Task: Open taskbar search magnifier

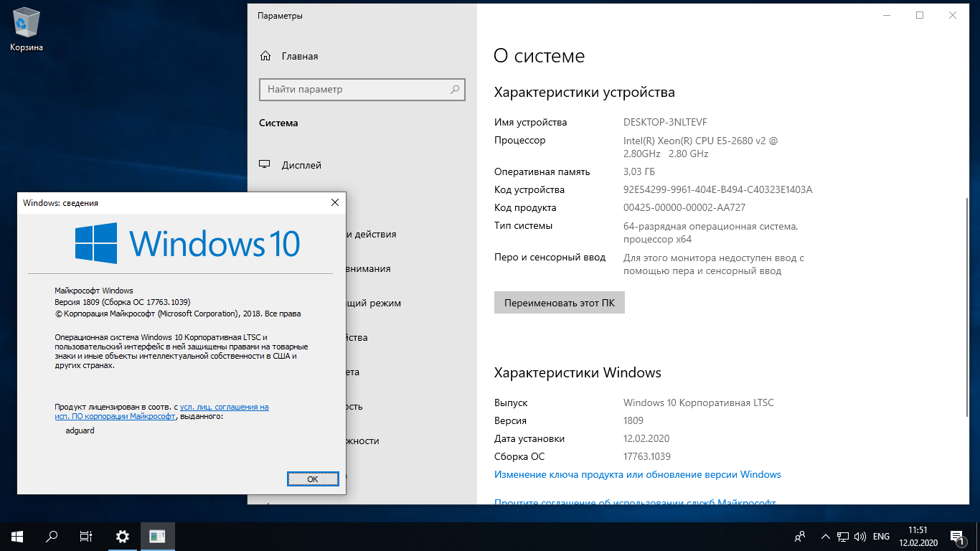Action: pyautogui.click(x=52, y=536)
